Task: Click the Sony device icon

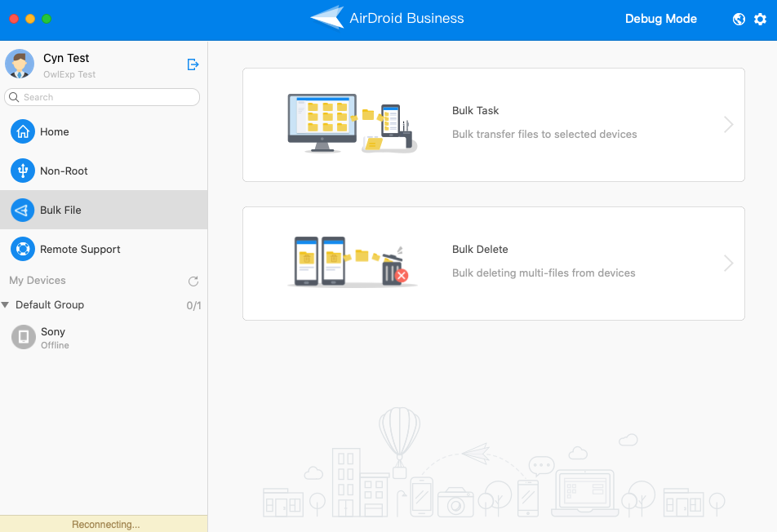Action: coord(24,337)
